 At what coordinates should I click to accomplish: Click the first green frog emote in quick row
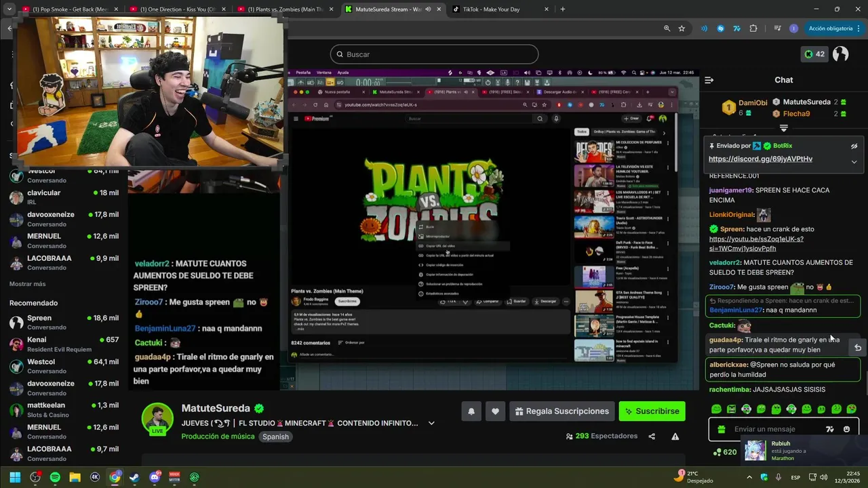pos(716,409)
